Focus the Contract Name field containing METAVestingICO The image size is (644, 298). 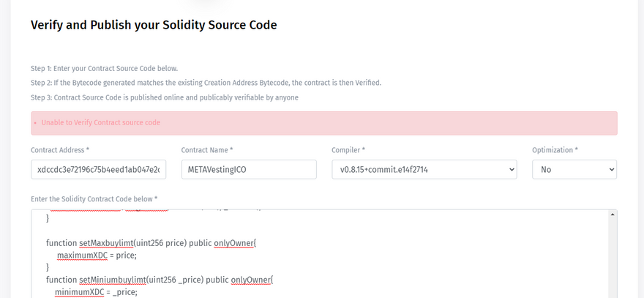coord(248,170)
